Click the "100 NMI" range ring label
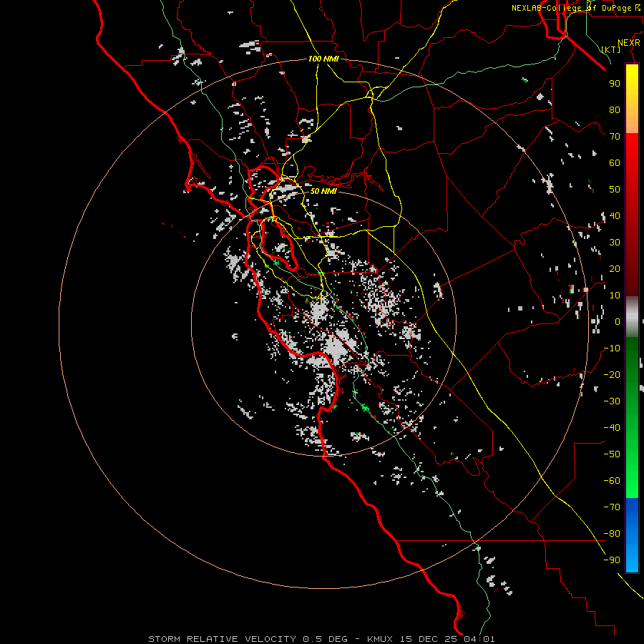The height and width of the screenshot is (644, 644). tap(323, 59)
